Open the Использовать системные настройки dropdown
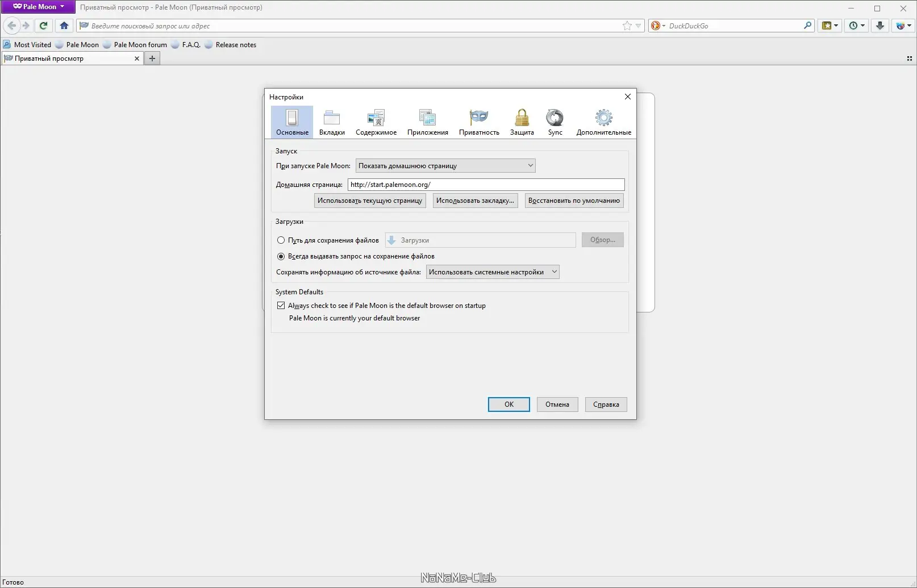Viewport: 917px width, 588px height. [493, 272]
